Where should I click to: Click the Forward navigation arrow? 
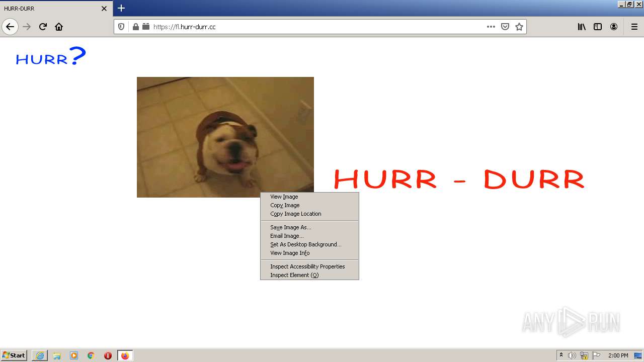(27, 27)
